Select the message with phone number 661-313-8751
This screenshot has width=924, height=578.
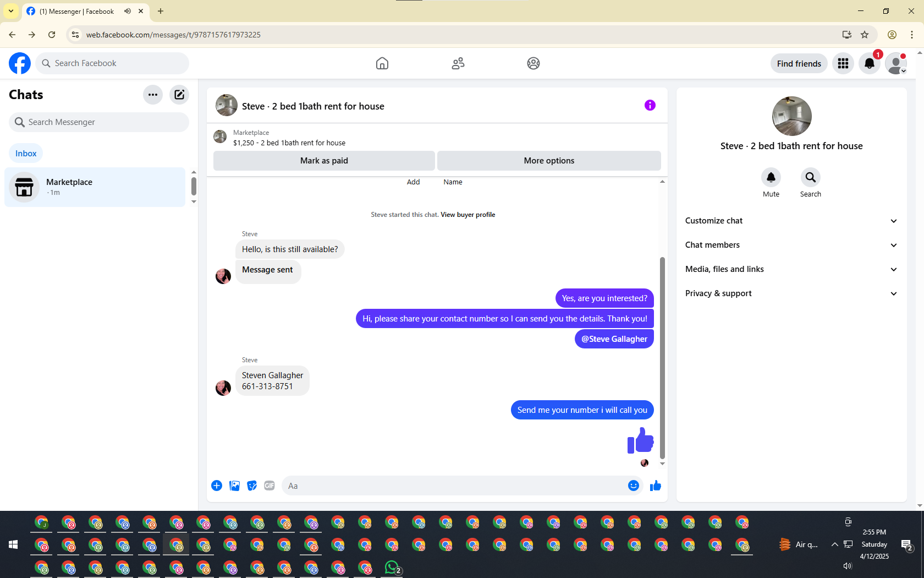[x=272, y=381]
